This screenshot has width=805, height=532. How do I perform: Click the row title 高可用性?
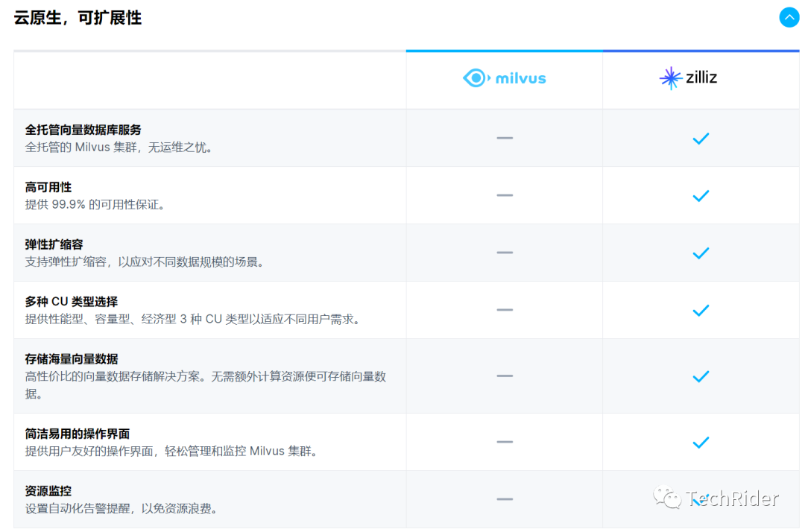(x=48, y=187)
